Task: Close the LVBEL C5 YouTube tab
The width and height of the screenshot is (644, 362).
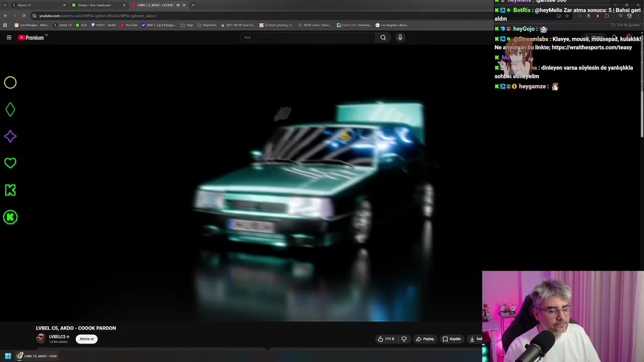Action: (x=184, y=5)
